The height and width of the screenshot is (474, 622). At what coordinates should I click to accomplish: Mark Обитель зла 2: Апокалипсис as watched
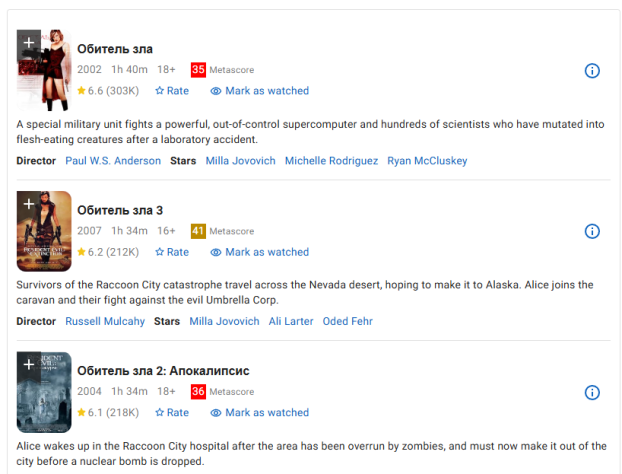(x=259, y=413)
